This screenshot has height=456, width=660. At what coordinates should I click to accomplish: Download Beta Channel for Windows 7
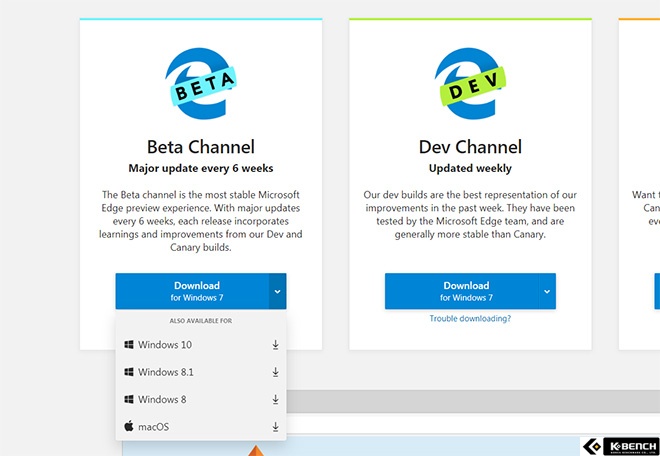coord(192,291)
